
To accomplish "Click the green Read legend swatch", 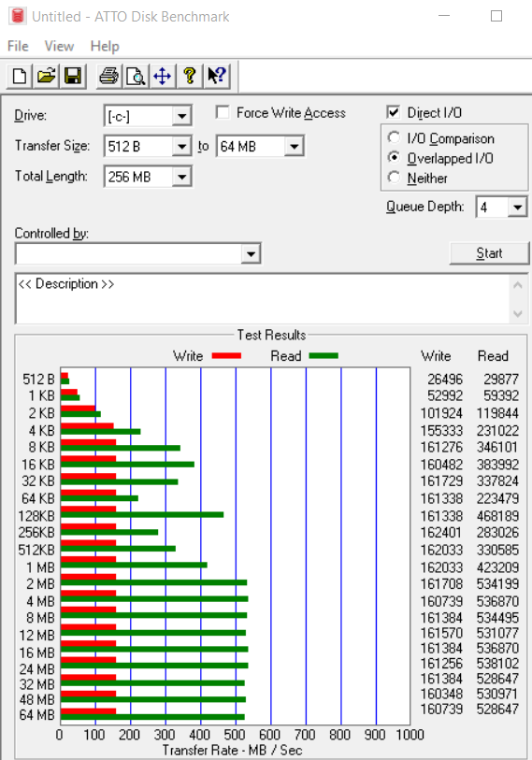I will (x=324, y=356).
